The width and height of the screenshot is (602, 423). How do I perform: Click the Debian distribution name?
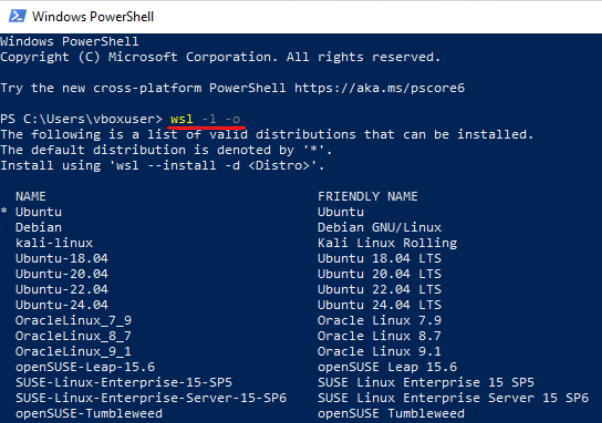(38, 228)
